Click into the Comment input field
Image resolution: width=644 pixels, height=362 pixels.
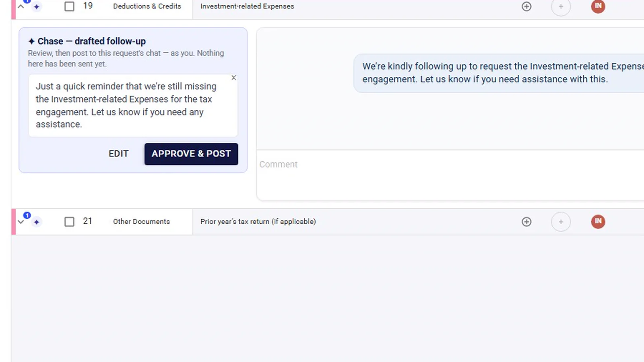pyautogui.click(x=450, y=175)
